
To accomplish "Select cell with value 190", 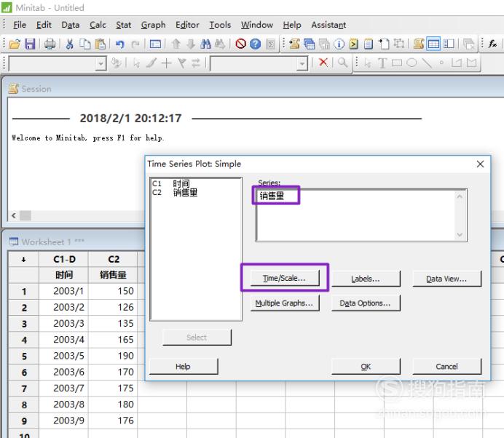I will [x=113, y=356].
